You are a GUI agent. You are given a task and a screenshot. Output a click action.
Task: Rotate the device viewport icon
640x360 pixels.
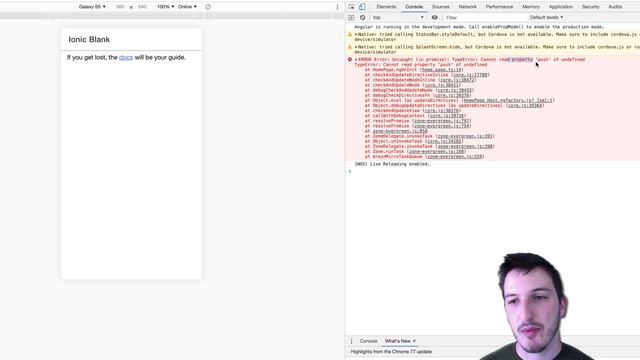(x=208, y=7)
